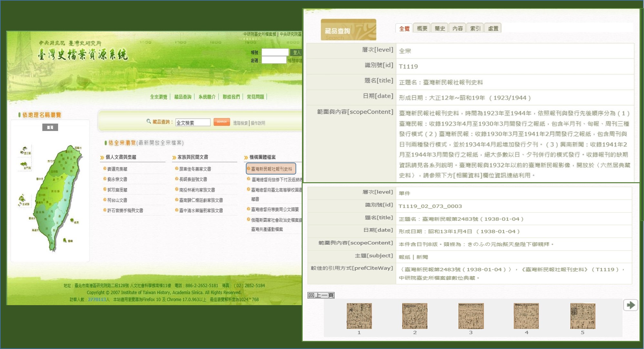Open the 臺南歸仁楊延齡家族文書 link
The height and width of the screenshot is (349, 644).
tap(201, 200)
